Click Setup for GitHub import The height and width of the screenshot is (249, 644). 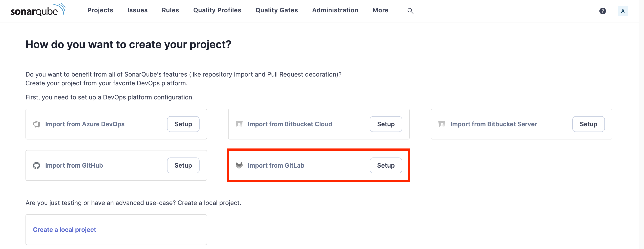coord(183,165)
